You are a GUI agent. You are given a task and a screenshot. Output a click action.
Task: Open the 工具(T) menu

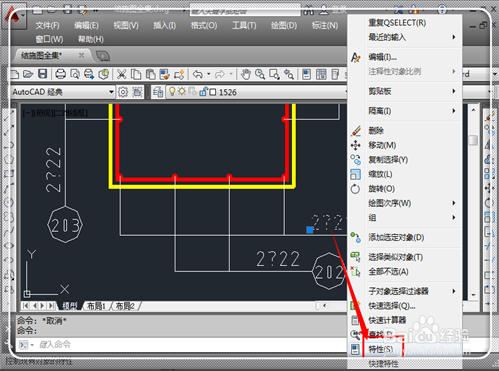pos(244,25)
